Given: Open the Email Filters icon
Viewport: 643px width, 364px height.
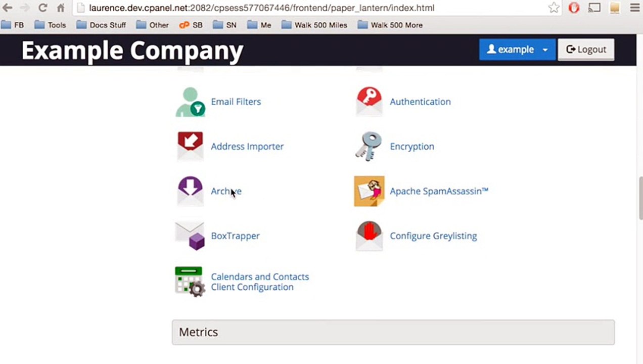Looking at the screenshot, I should point(190,102).
